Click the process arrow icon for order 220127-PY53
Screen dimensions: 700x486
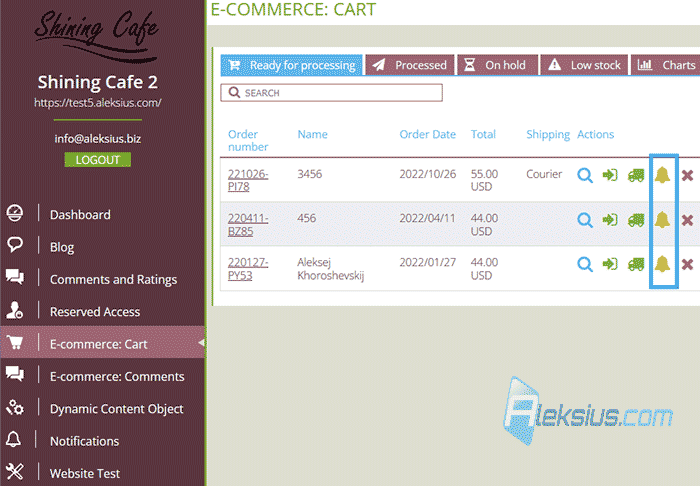tap(610, 263)
